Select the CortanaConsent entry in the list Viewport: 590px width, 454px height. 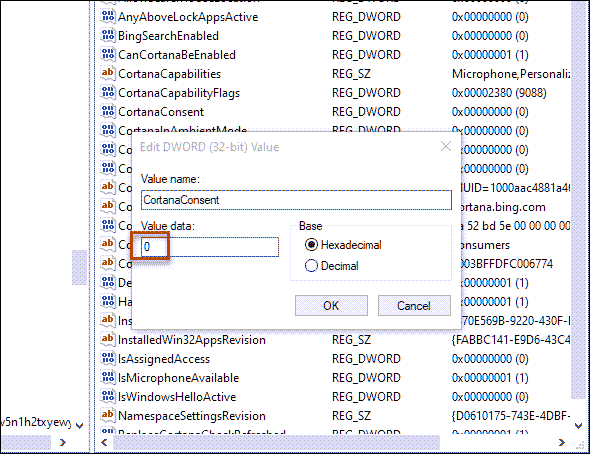[x=161, y=112]
